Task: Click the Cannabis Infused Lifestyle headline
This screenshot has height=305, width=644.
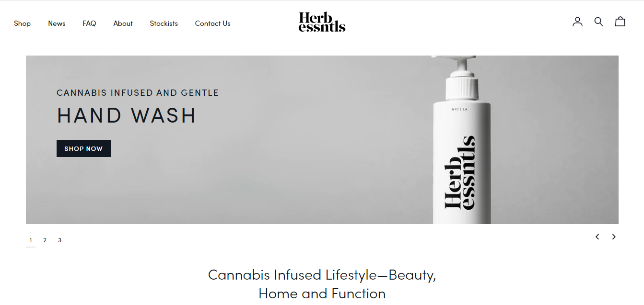Action: [322, 284]
